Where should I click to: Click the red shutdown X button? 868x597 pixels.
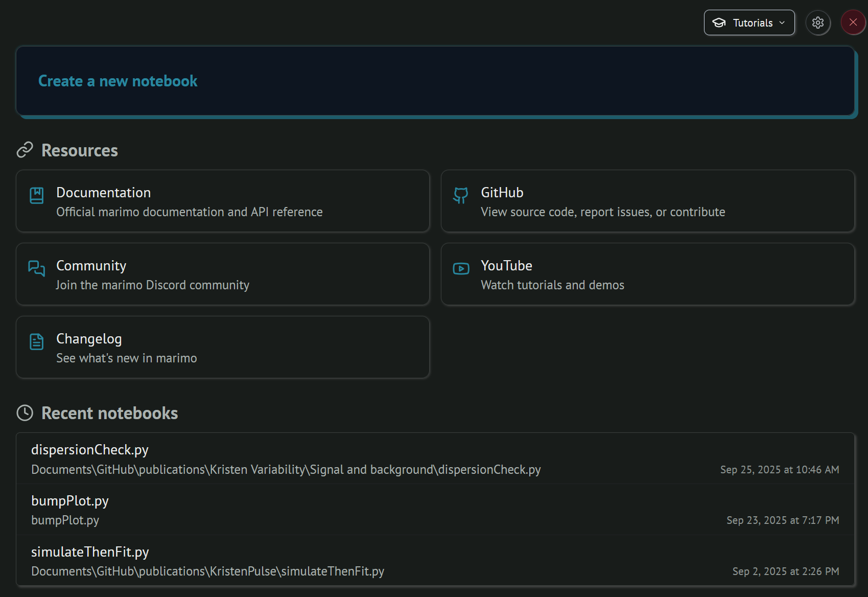(853, 22)
